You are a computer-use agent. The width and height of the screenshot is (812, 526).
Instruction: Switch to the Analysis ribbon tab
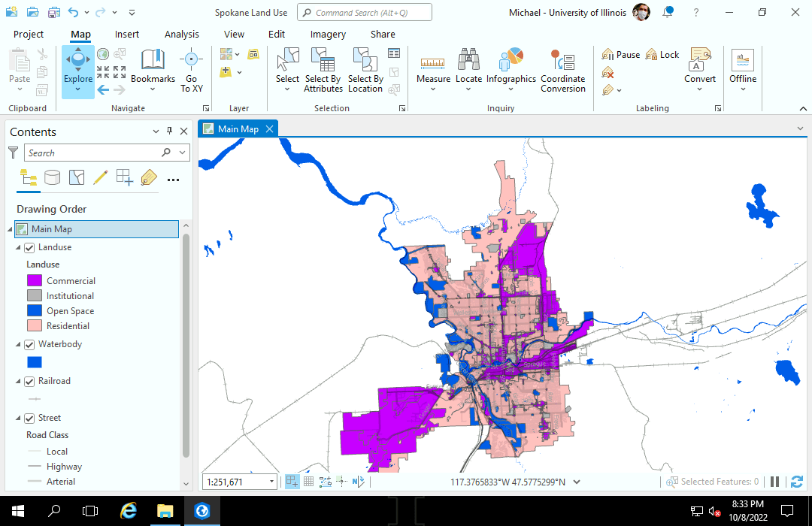coord(181,34)
